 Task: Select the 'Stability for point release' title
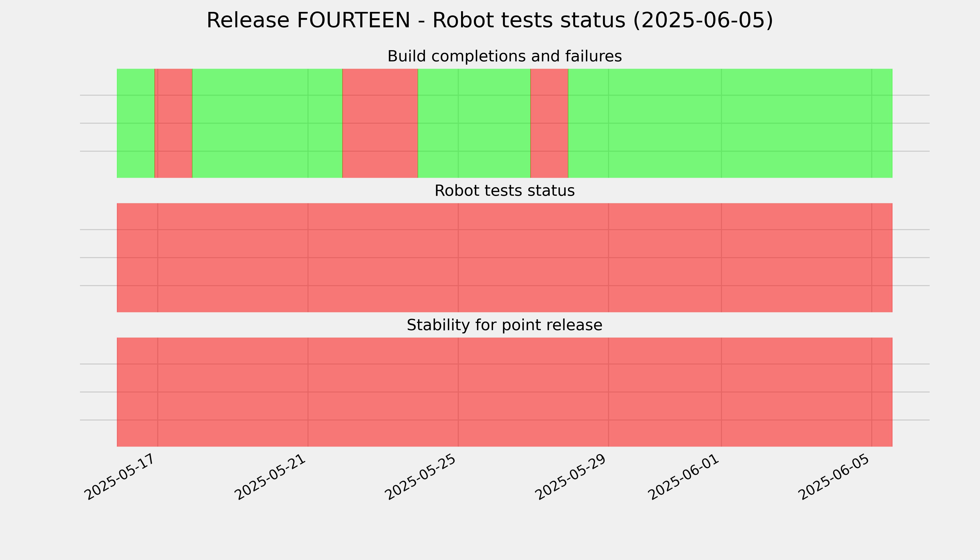[504, 325]
